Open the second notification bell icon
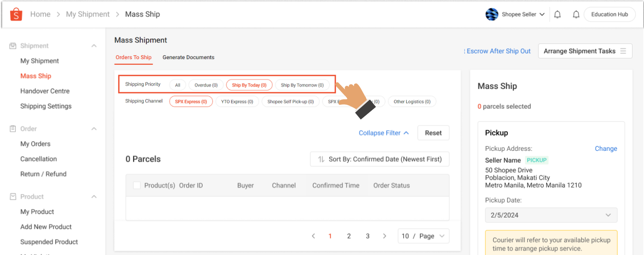Screen dimensions: 644x255 coord(576,15)
